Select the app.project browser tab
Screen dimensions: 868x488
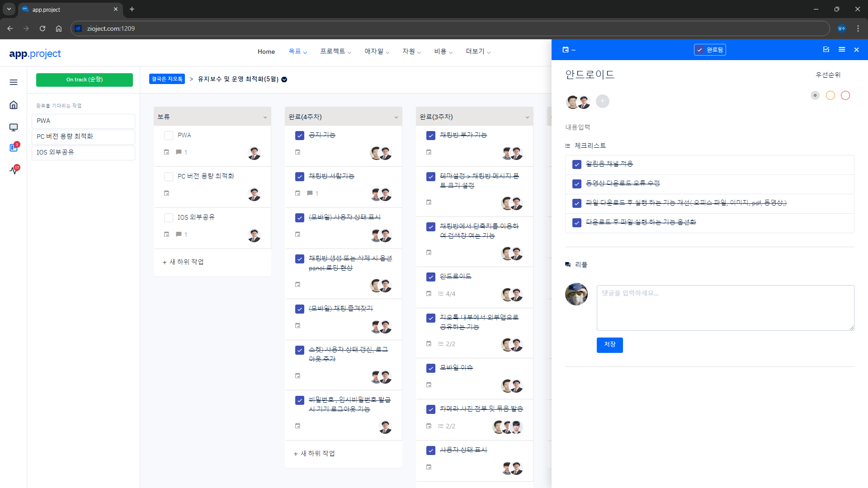tap(70, 9)
